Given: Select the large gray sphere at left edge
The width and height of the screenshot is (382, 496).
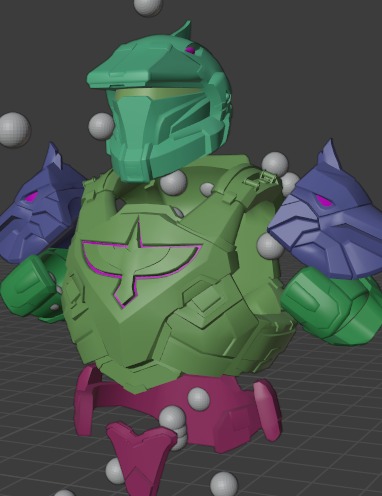Looking at the screenshot, I should pyautogui.click(x=13, y=129).
